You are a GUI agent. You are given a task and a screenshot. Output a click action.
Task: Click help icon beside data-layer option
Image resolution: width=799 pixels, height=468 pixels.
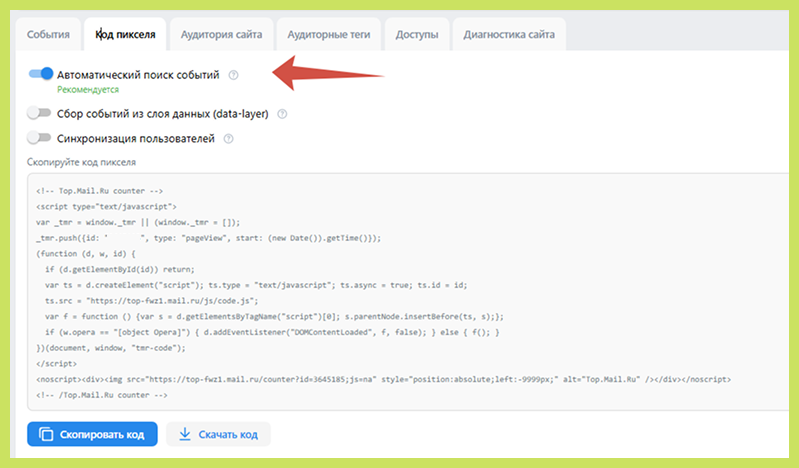282,114
